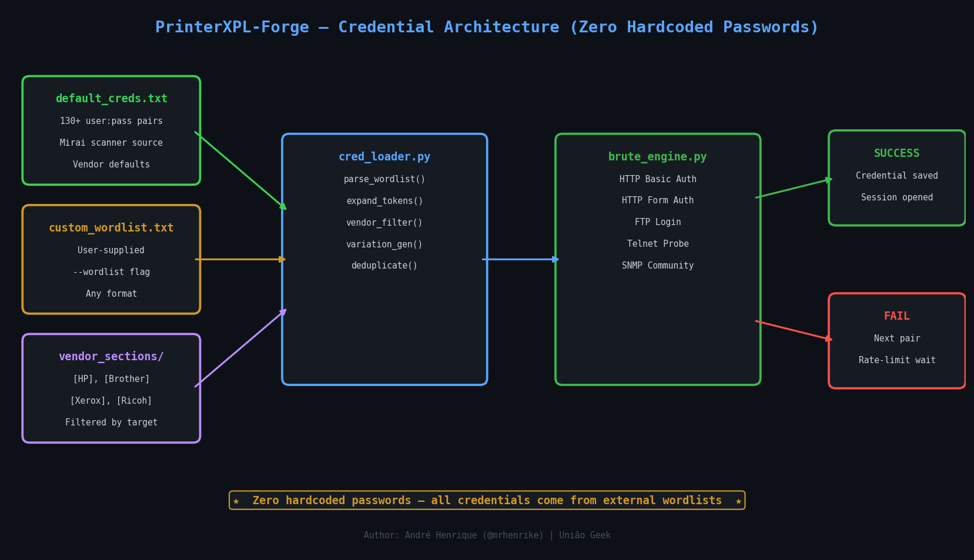Select the vendor_sections/ heading
This screenshot has width=974, height=560.
click(x=111, y=357)
